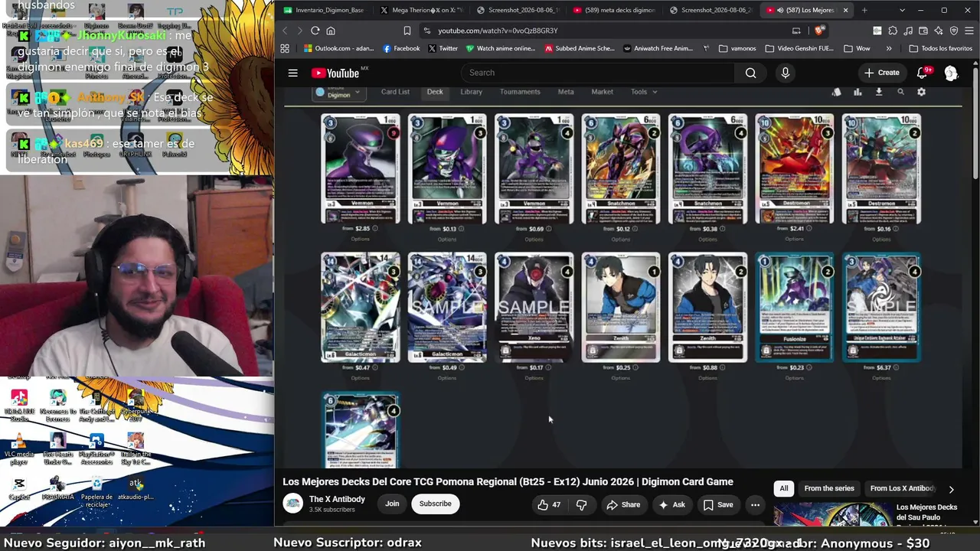980x551 pixels.
Task: Select the All filter chip
Action: pos(784,488)
